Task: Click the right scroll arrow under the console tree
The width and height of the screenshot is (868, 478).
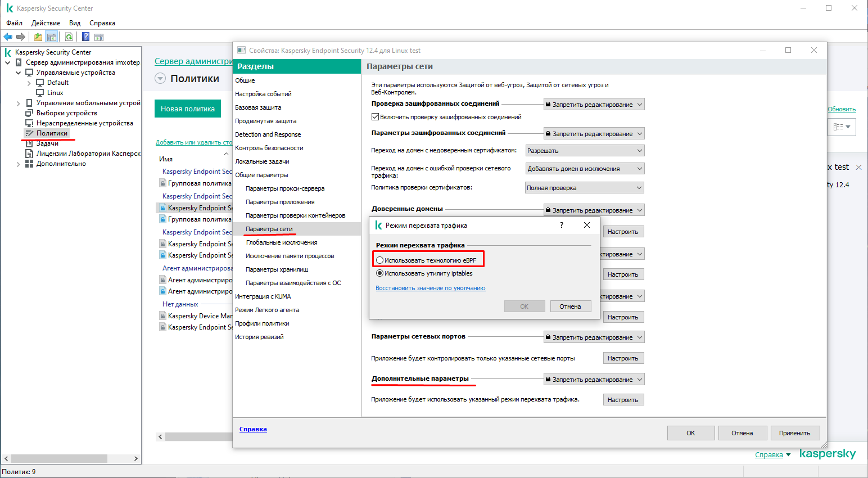Action: click(135, 458)
